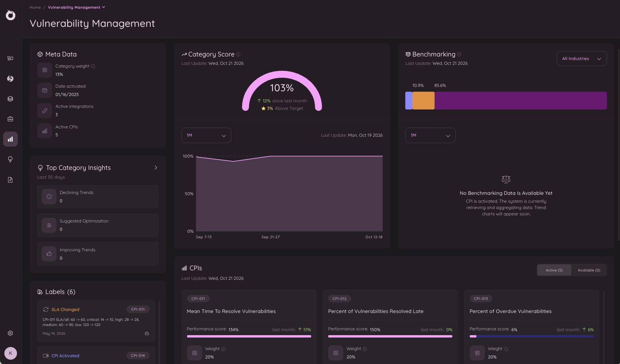This screenshot has width=620, height=364.
Task: Open the briefcase icon in sidebar
Action: pyautogui.click(x=10, y=119)
